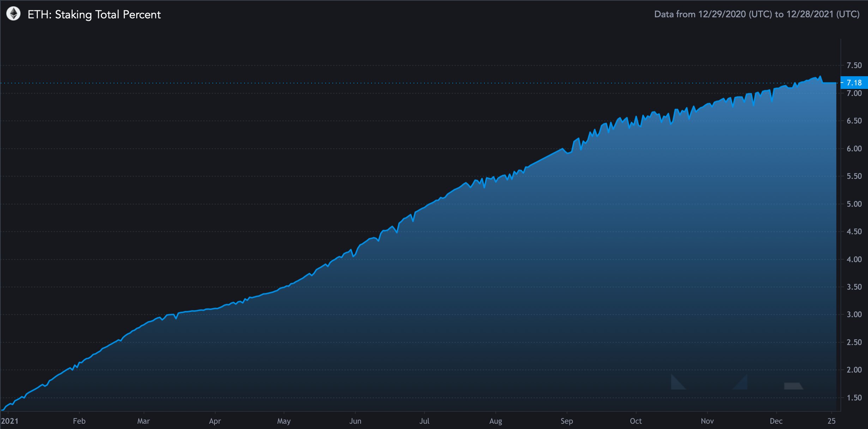Click the 6.50 price scale label
The height and width of the screenshot is (429, 868).
tap(854, 121)
